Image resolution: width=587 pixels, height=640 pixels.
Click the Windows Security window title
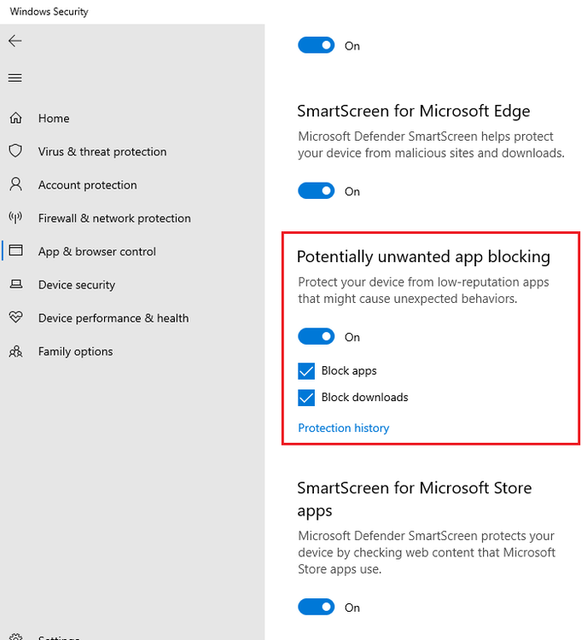point(49,11)
